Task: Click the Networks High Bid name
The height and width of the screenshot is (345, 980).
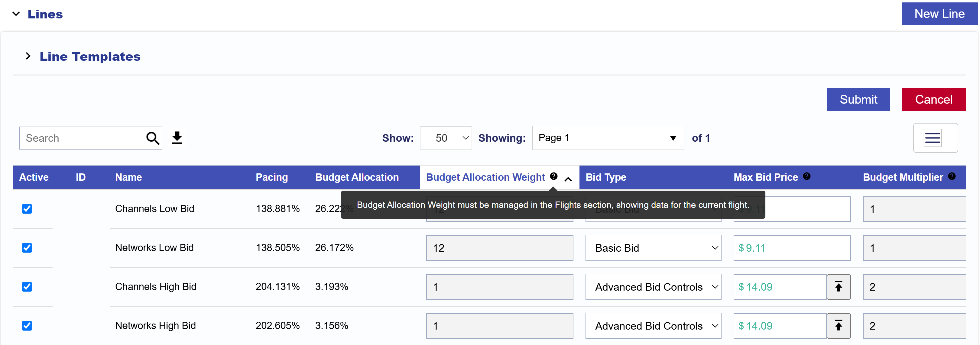Action: click(x=155, y=326)
